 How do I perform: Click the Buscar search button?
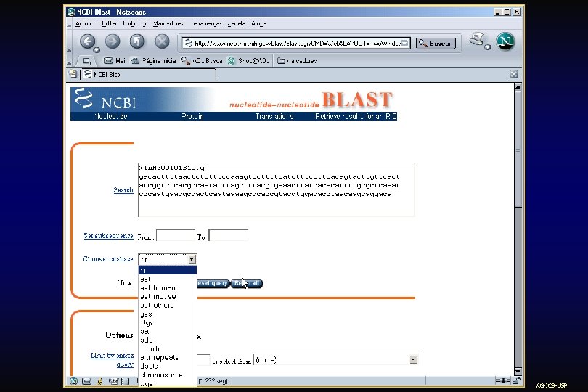pyautogui.click(x=436, y=43)
